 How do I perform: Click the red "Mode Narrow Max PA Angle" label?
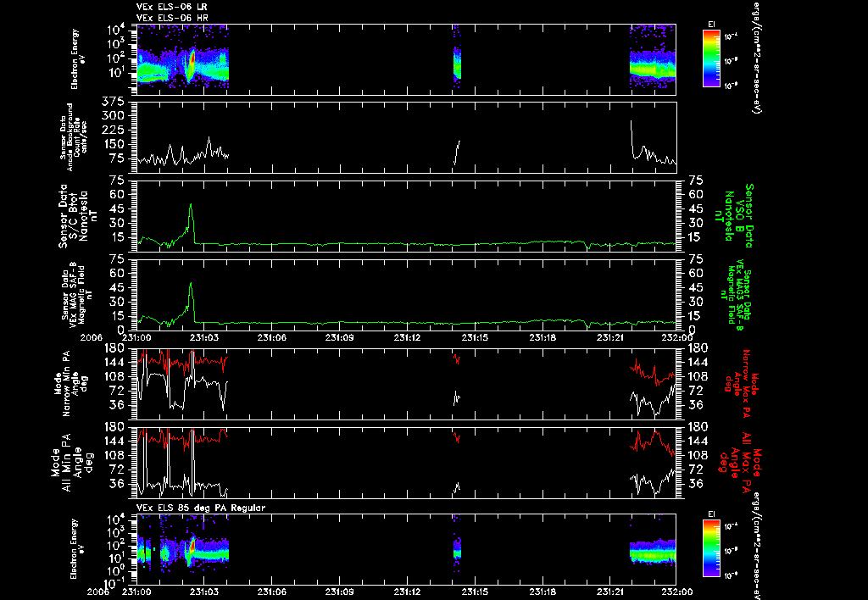click(x=742, y=382)
